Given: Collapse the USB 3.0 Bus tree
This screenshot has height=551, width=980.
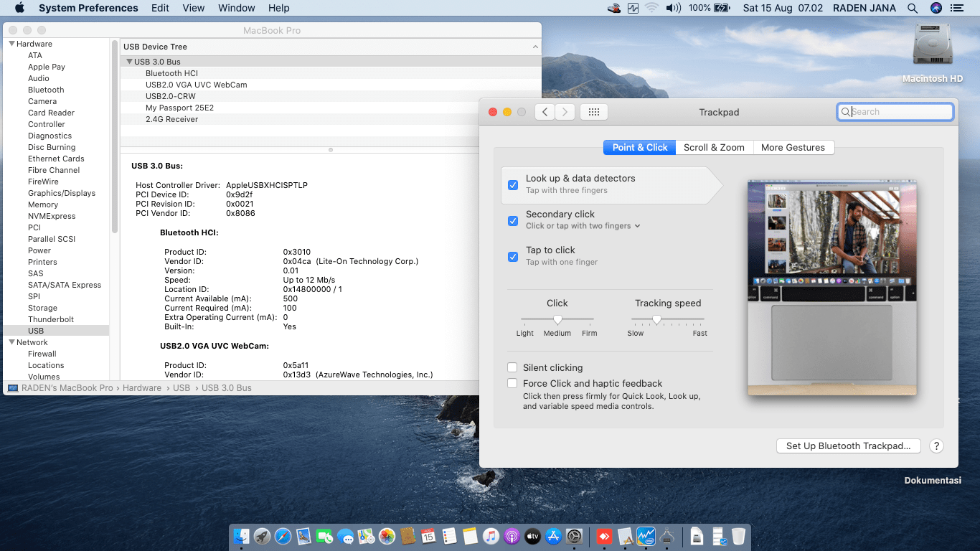Looking at the screenshot, I should pyautogui.click(x=129, y=62).
